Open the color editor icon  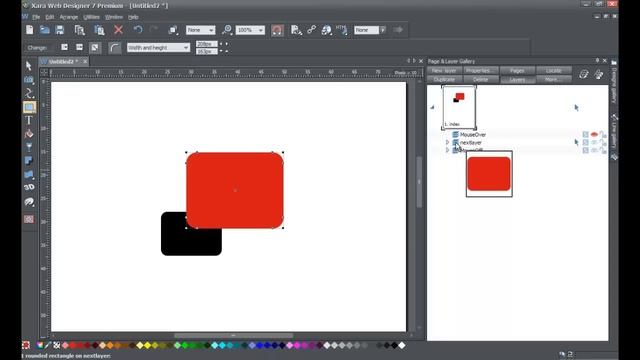[40, 345]
